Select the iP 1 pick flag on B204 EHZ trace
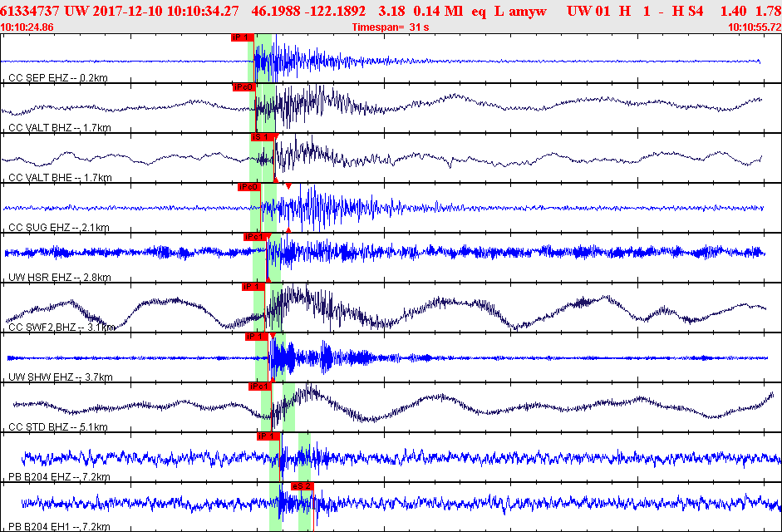 tap(268, 436)
